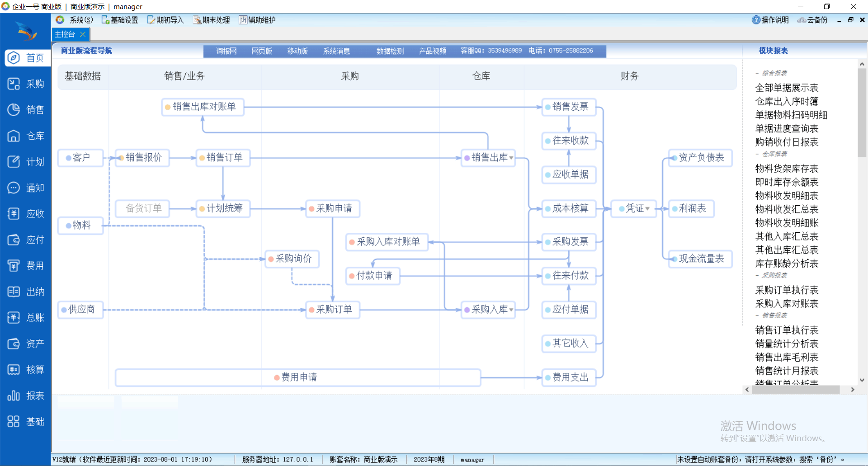Expand the 凭证 dropdown arrow
Image resolution: width=868 pixels, height=466 pixels.
[648, 208]
